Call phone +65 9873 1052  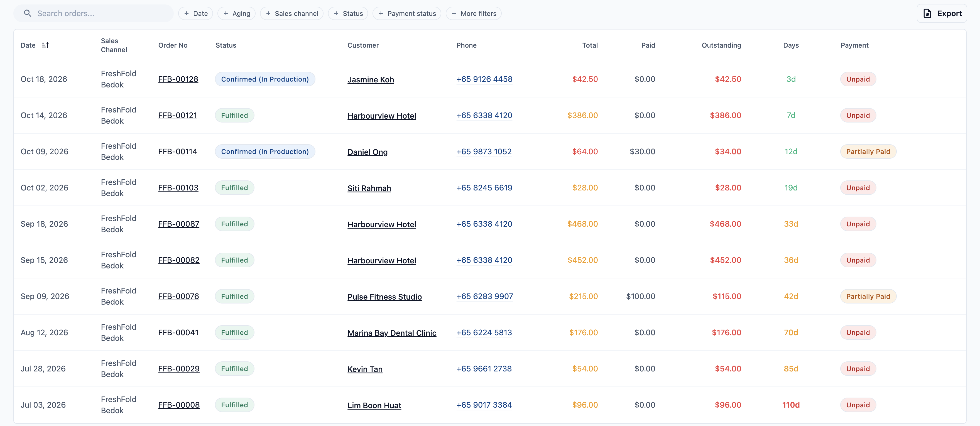(484, 151)
